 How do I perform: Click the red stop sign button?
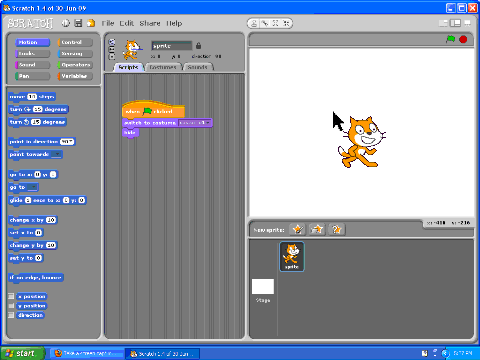463,39
